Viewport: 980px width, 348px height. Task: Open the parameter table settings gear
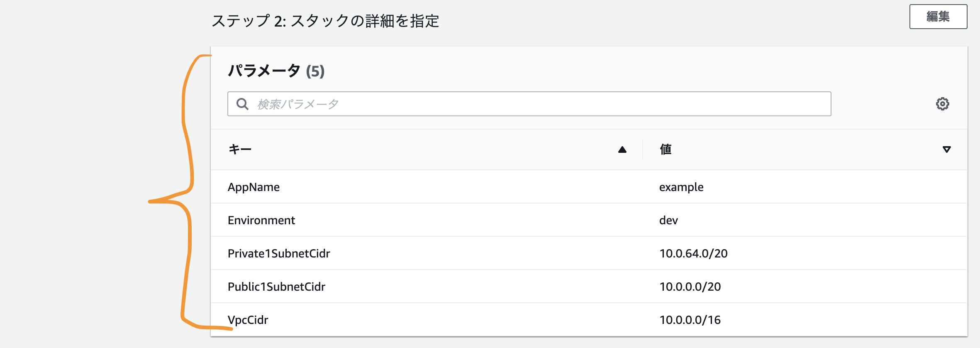[x=942, y=104]
